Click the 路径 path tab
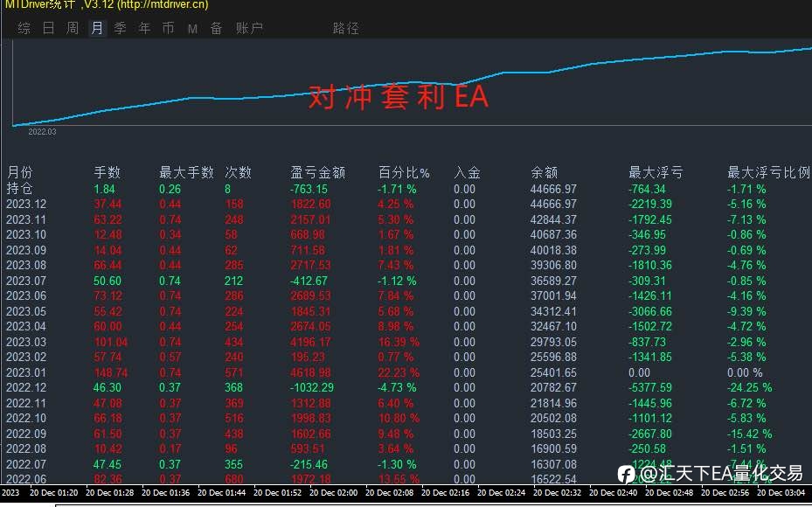This screenshot has height=507, width=812. [345, 28]
